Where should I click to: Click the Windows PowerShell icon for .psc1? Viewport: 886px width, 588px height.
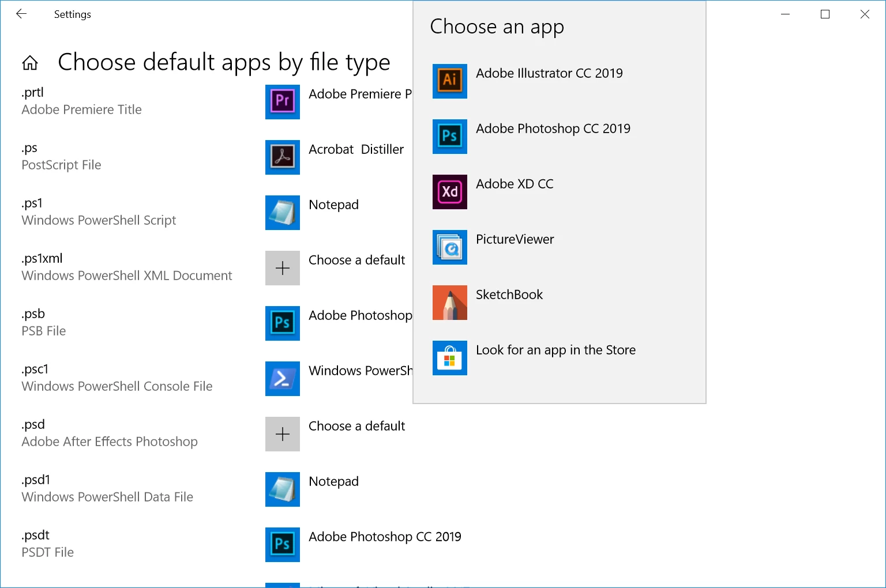tap(283, 379)
